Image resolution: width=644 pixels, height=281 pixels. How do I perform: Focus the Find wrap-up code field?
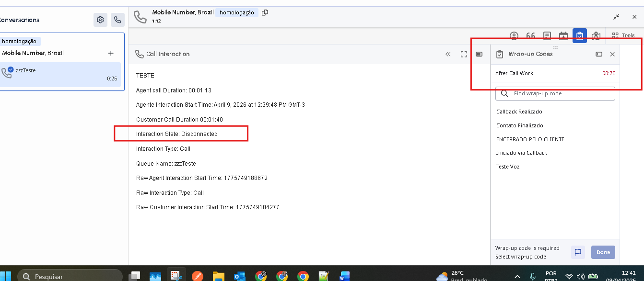[555, 93]
